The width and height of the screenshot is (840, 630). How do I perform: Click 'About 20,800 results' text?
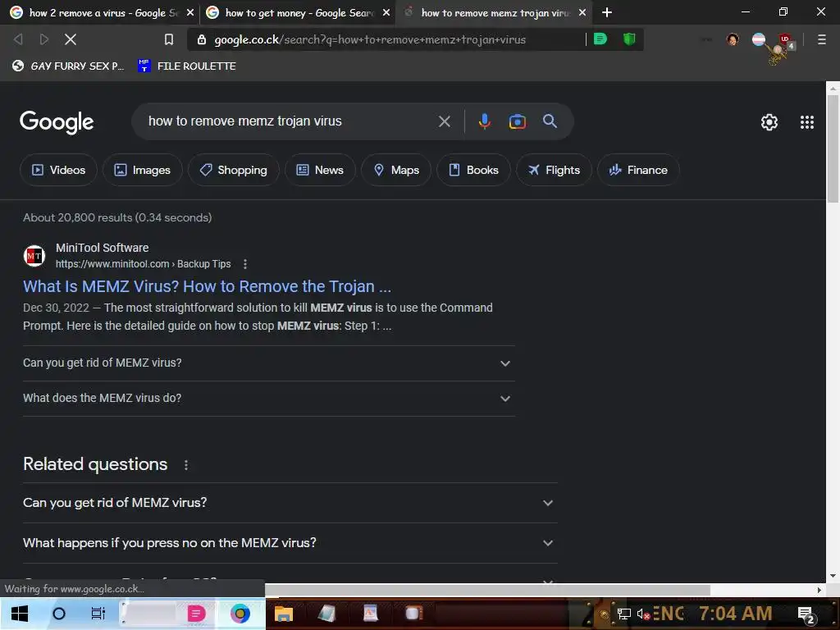pos(117,217)
